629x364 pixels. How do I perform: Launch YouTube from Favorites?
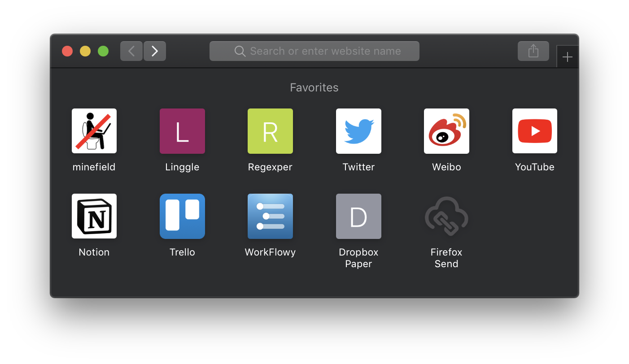point(534,131)
